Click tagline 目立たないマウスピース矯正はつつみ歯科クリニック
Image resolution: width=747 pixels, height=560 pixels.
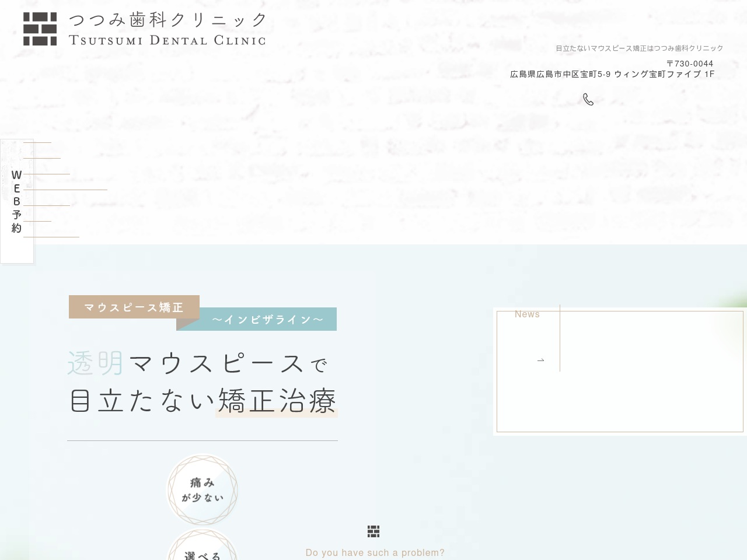639,48
